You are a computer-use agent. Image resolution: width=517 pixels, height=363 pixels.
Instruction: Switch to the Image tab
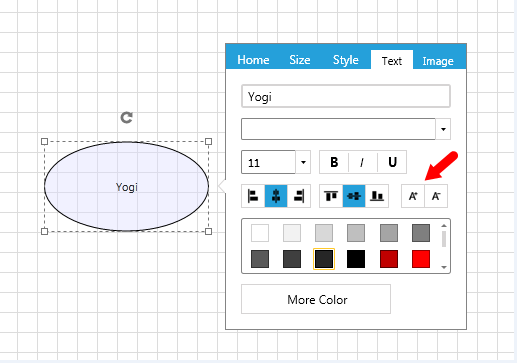click(438, 61)
